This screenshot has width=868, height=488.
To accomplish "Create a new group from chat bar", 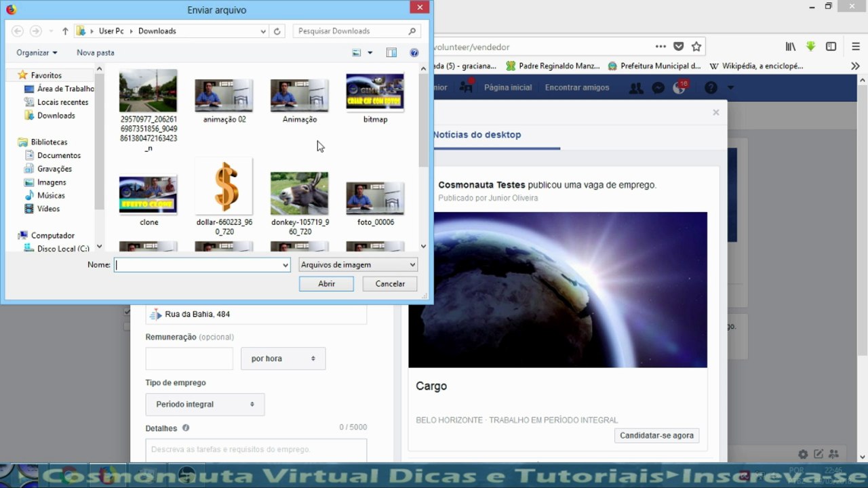I will 833,454.
